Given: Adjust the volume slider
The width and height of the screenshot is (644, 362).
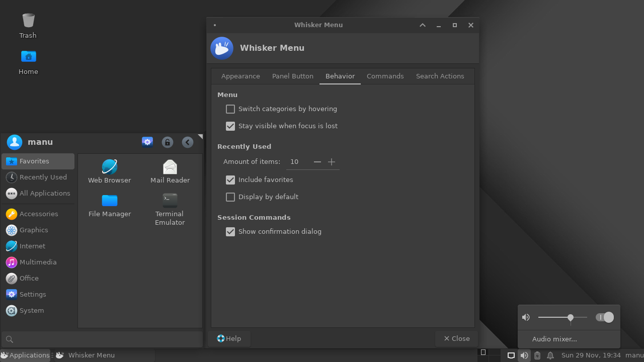Looking at the screenshot, I should pyautogui.click(x=570, y=317).
